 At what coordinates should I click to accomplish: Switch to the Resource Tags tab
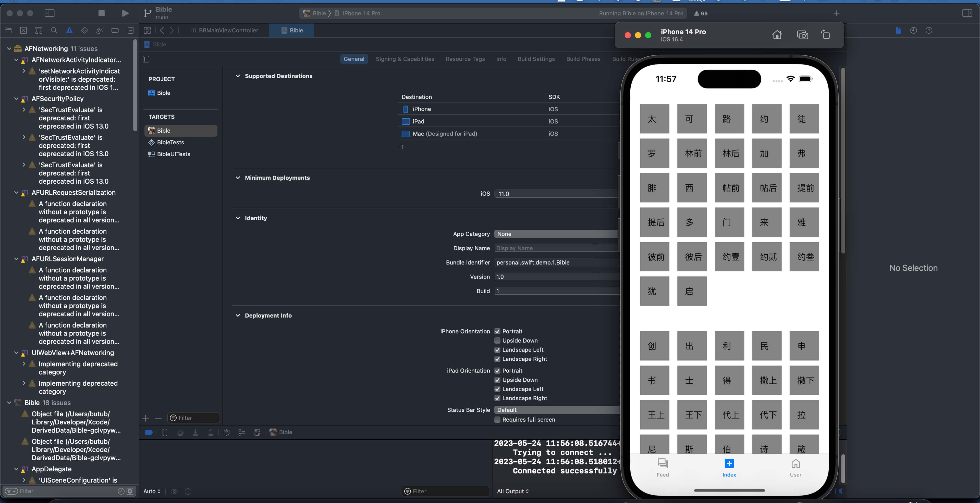(465, 59)
